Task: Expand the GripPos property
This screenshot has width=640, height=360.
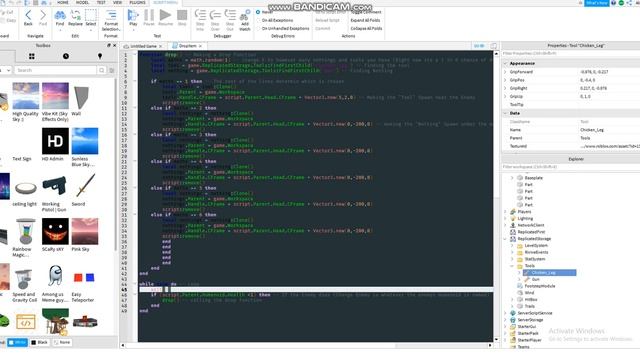Action: pyautogui.click(x=505, y=80)
